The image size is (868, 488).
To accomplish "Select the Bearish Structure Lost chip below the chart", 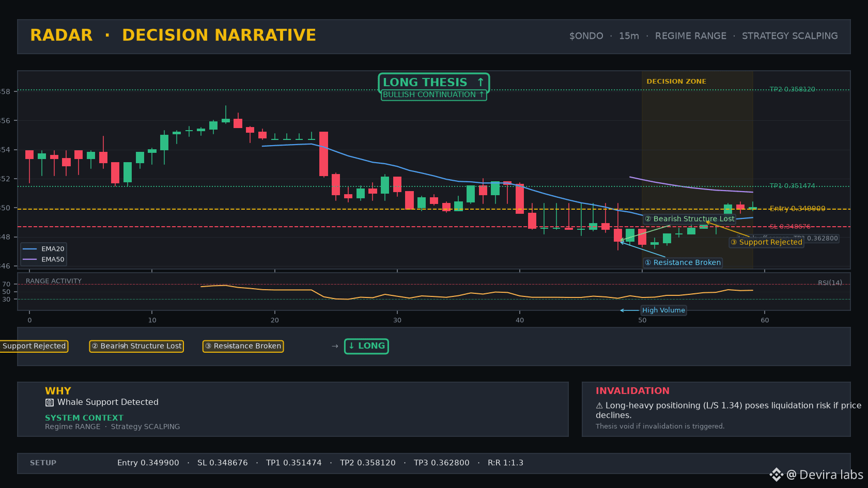I will [137, 346].
